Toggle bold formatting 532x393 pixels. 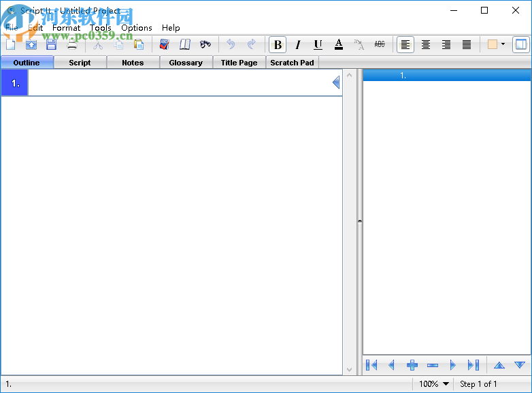click(x=278, y=44)
